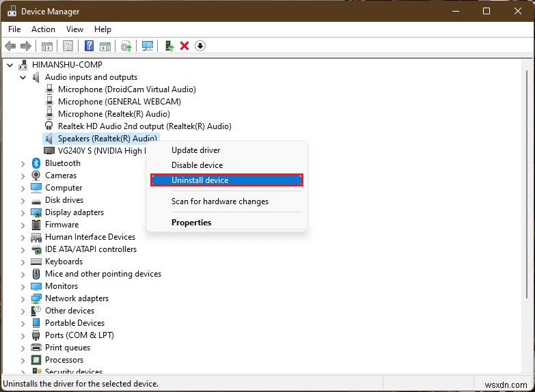Expand the Monitors chevron

(23, 287)
